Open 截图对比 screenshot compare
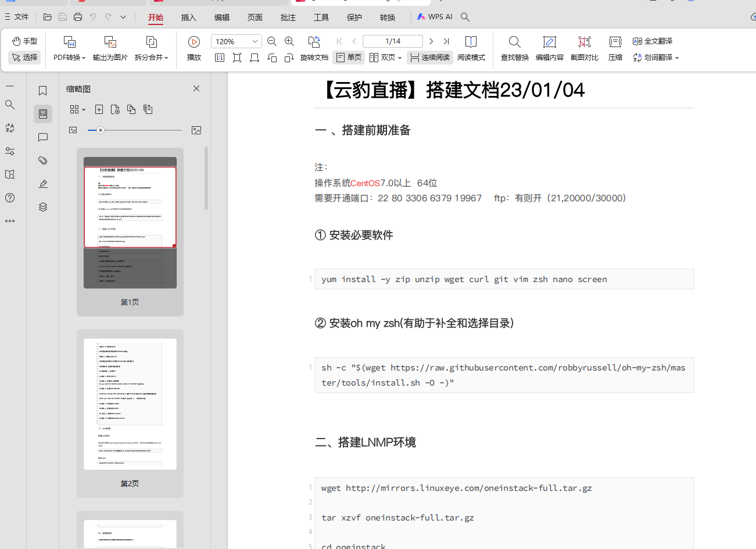 click(x=585, y=48)
